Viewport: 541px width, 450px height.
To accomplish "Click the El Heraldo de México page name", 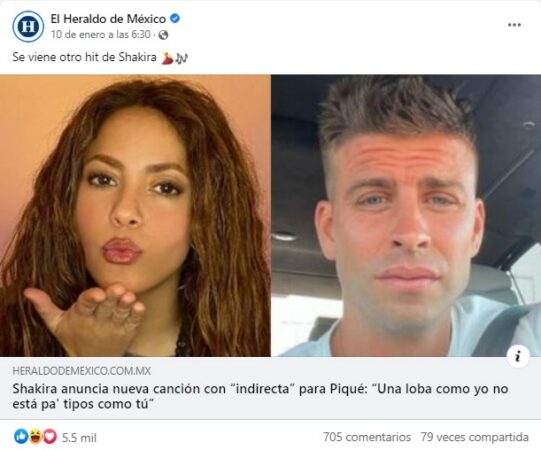I will tap(108, 19).
